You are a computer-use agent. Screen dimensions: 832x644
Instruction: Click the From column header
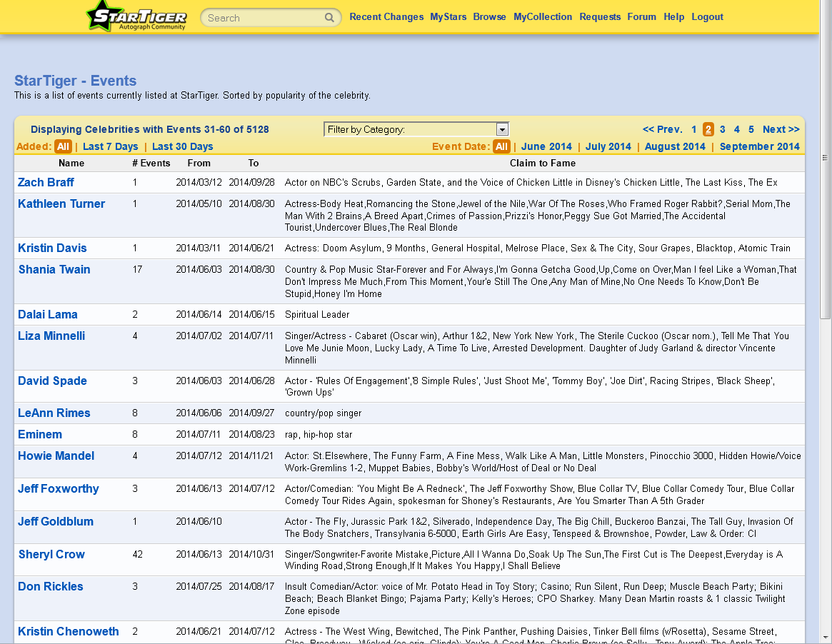coord(199,163)
